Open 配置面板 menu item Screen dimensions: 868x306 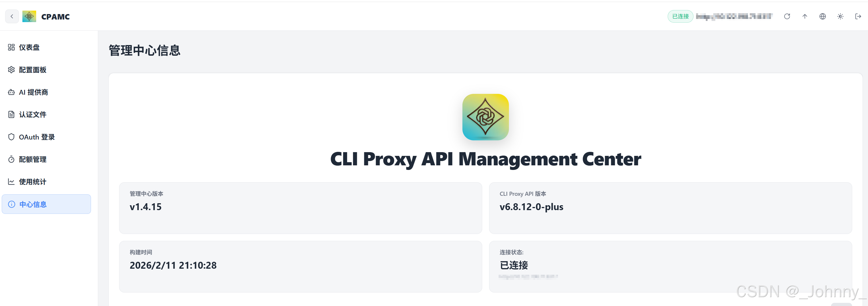coord(46,70)
